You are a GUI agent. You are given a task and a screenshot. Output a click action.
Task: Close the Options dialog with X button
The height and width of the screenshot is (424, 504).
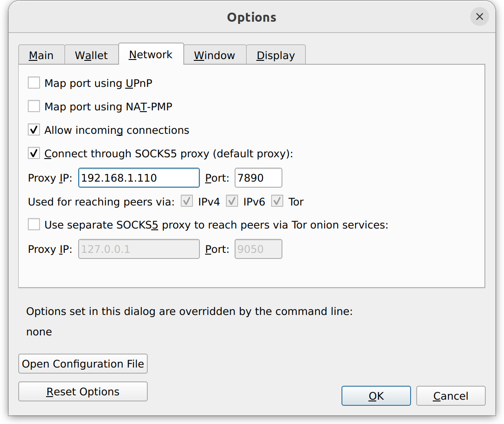pos(479,17)
